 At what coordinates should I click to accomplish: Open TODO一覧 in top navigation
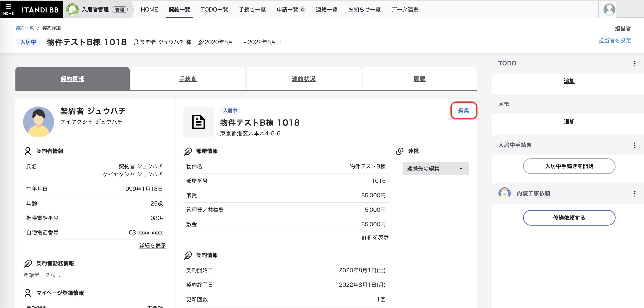pyautogui.click(x=214, y=9)
